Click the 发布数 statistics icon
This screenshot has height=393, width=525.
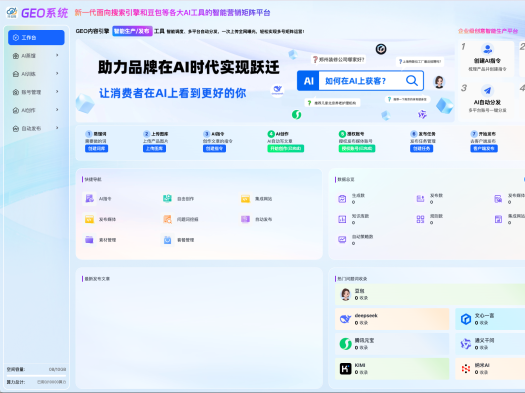pyautogui.click(x=420, y=199)
